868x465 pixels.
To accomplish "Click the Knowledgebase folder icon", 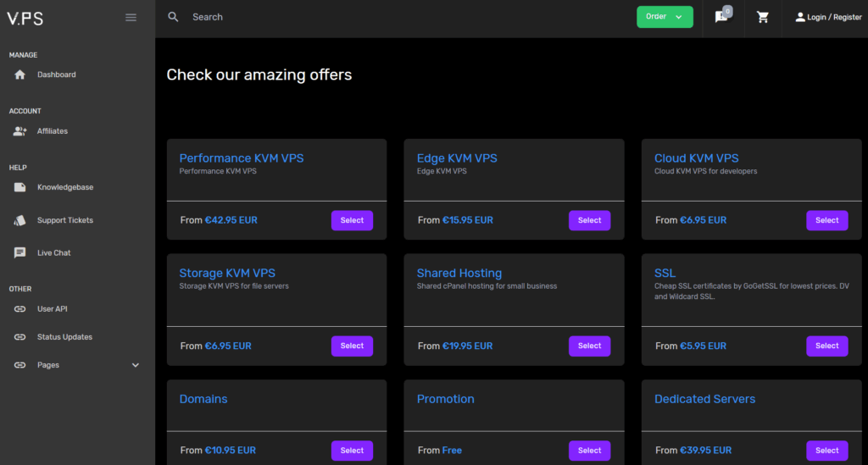I will tap(20, 187).
